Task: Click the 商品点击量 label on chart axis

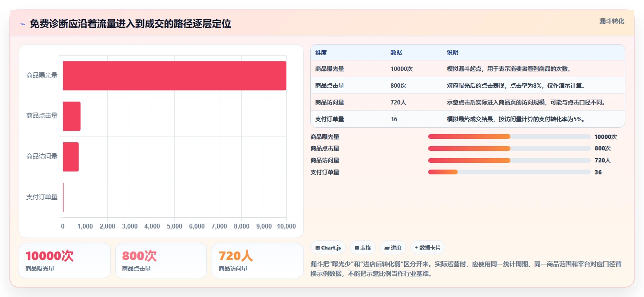Action: (42, 115)
